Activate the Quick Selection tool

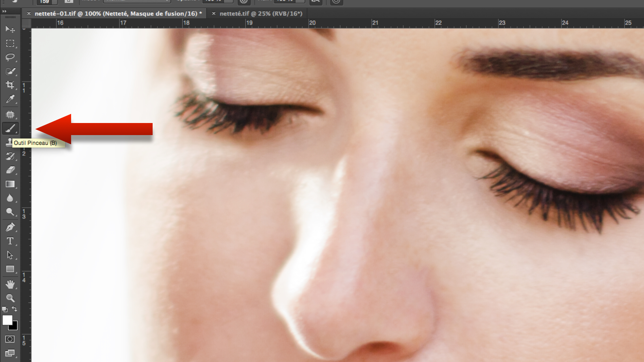[10, 71]
